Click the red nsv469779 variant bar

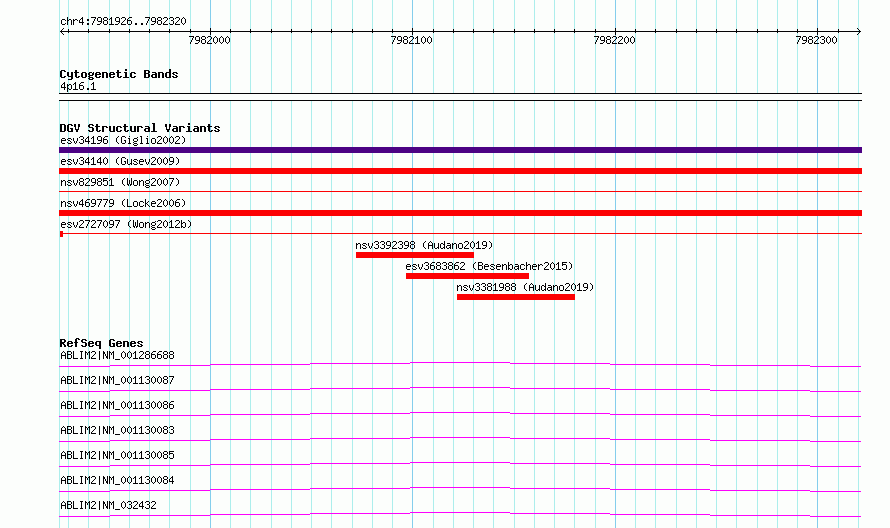coord(460,213)
